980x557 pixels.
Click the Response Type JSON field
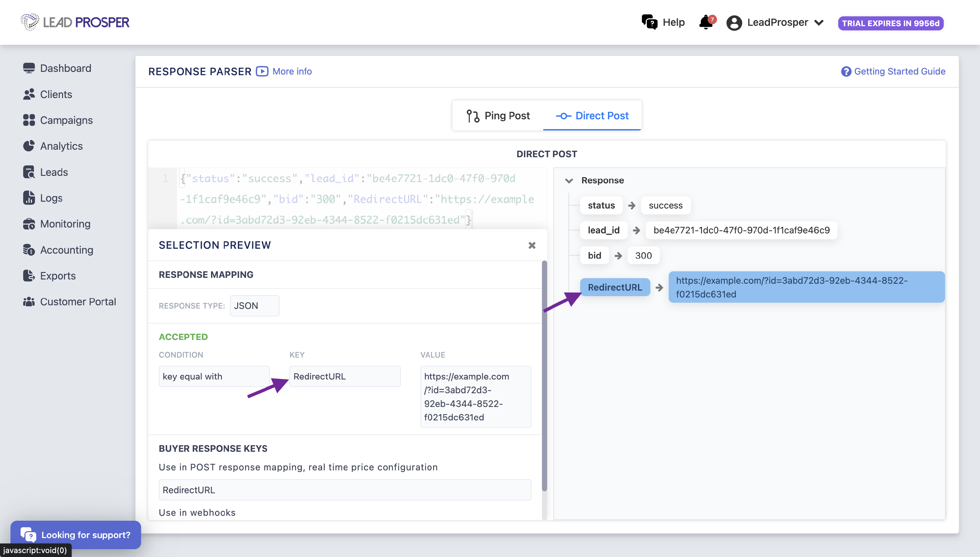tap(254, 306)
